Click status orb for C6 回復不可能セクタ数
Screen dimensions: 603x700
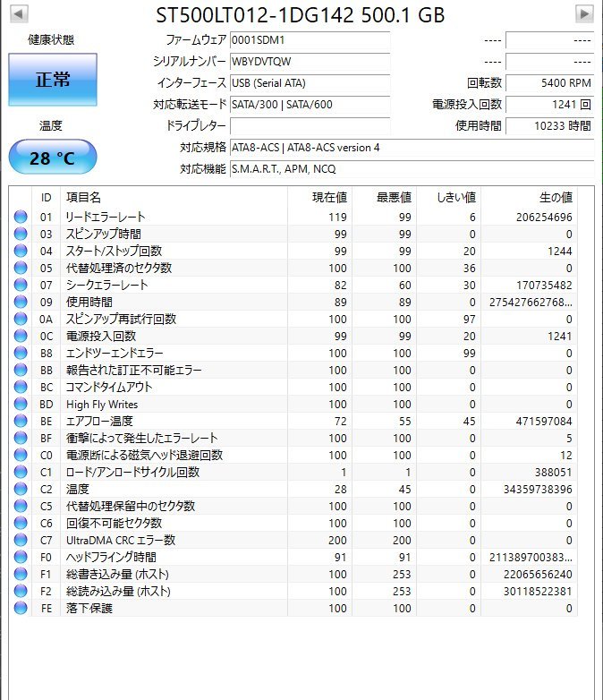click(x=21, y=523)
